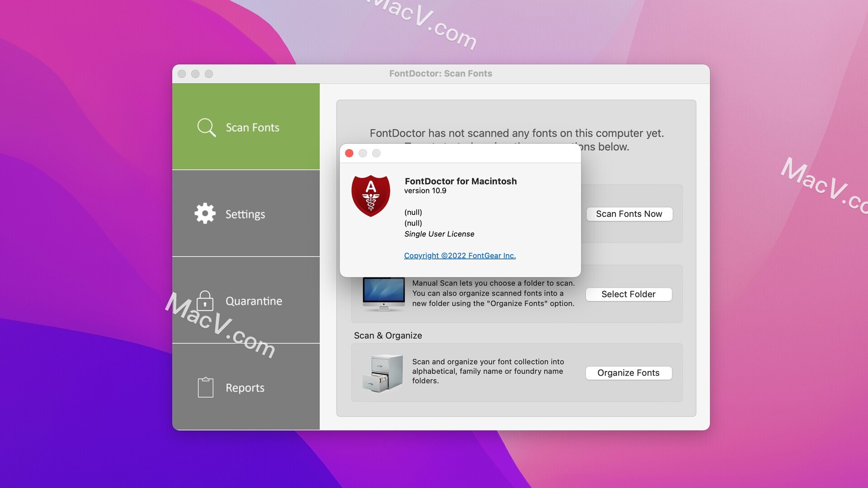Close the About FontDoctor dialog
The image size is (868, 488).
point(349,153)
